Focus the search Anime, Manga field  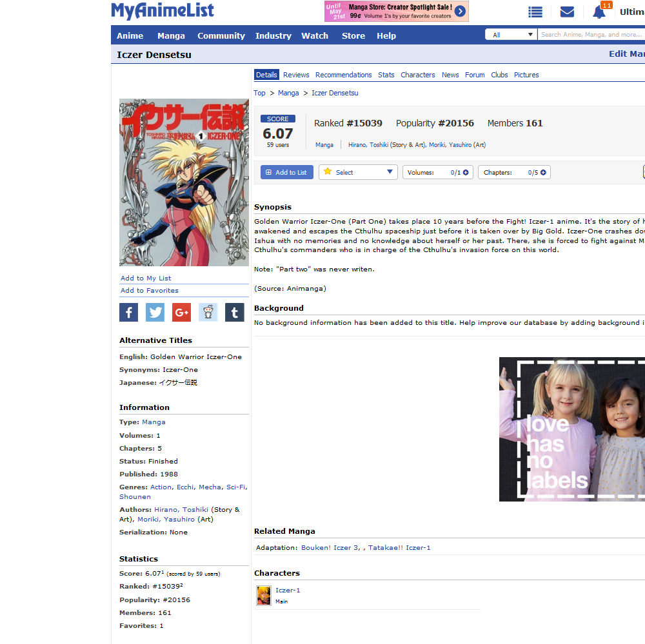point(591,35)
